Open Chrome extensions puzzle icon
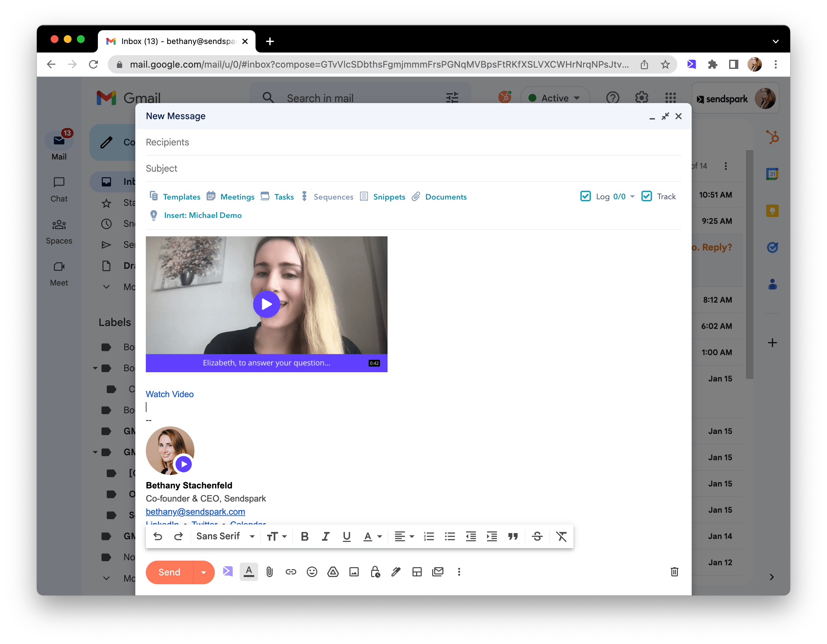This screenshot has width=827, height=644. (712, 64)
